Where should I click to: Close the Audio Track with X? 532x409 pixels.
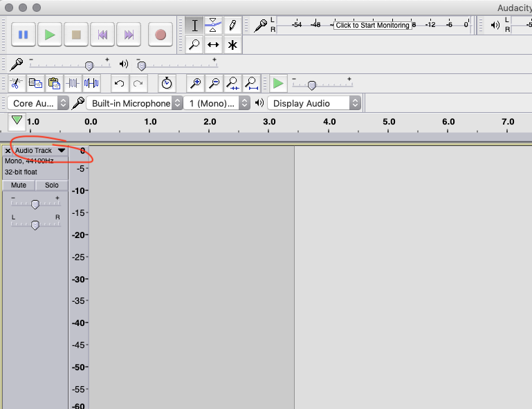coord(8,151)
